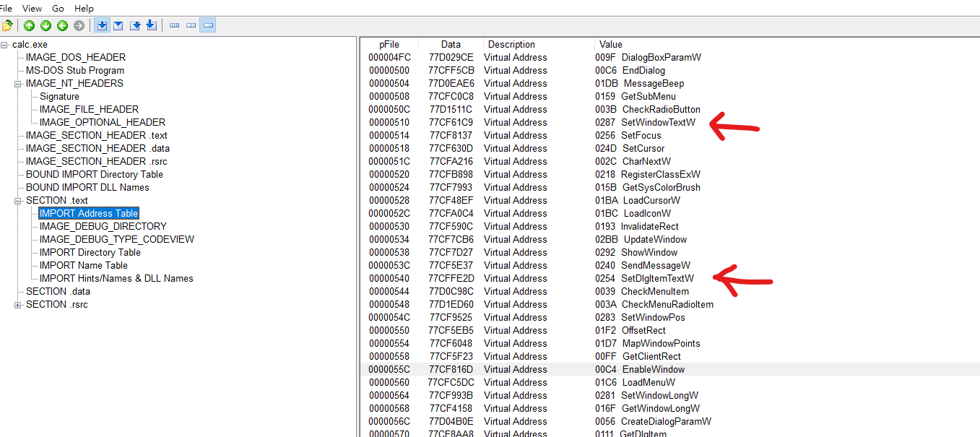
Task: Click the two-segment width toolbar icon
Action: pyautogui.click(x=191, y=26)
